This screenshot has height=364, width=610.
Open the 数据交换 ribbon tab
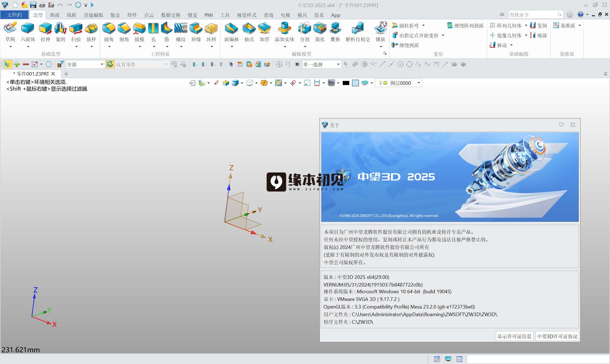pos(171,15)
